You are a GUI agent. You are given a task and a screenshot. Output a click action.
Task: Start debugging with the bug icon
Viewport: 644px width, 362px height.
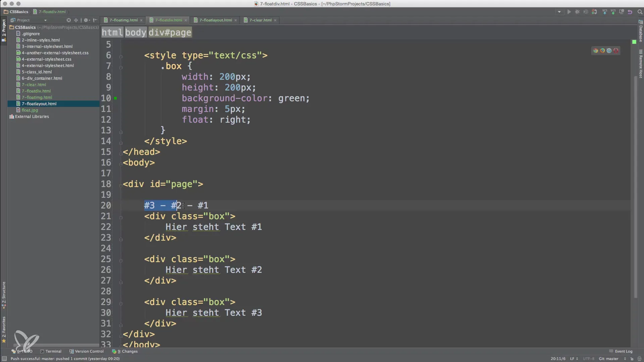pos(577,12)
